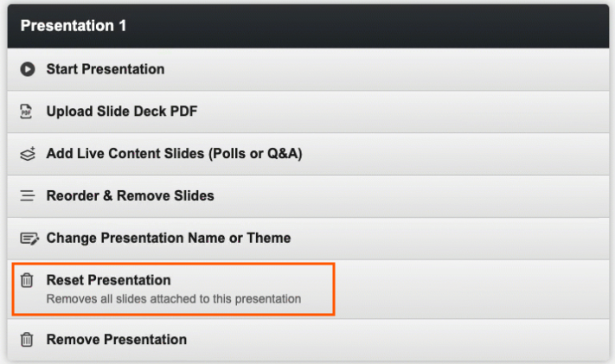Click the three-line reorder icon
Screen dimensions: 615x364
click(28, 195)
